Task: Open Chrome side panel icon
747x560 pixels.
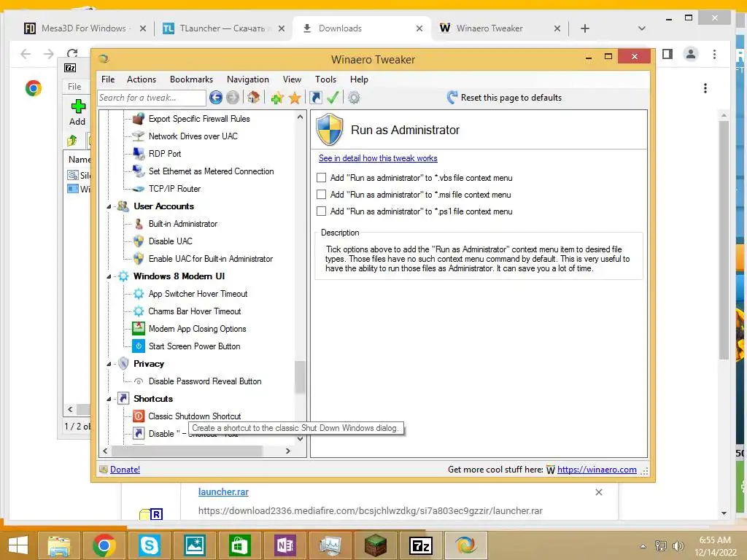Action: pos(667,54)
